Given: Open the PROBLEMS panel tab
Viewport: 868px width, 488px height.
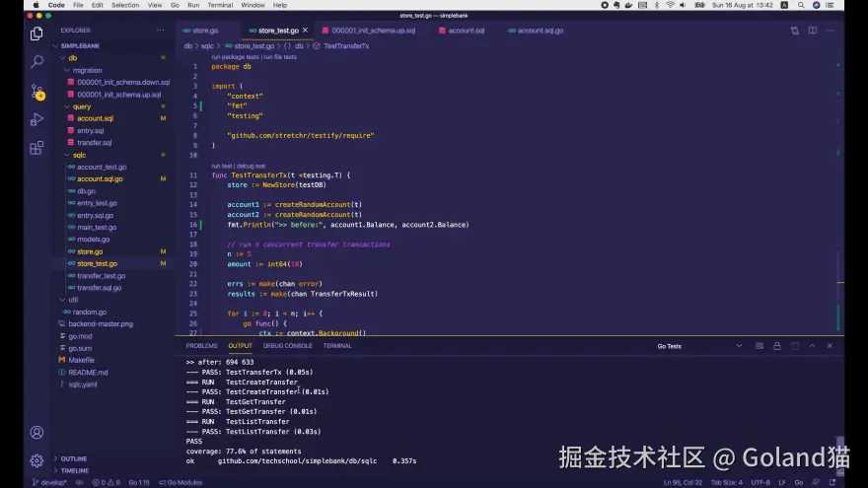Looking at the screenshot, I should click(201, 346).
